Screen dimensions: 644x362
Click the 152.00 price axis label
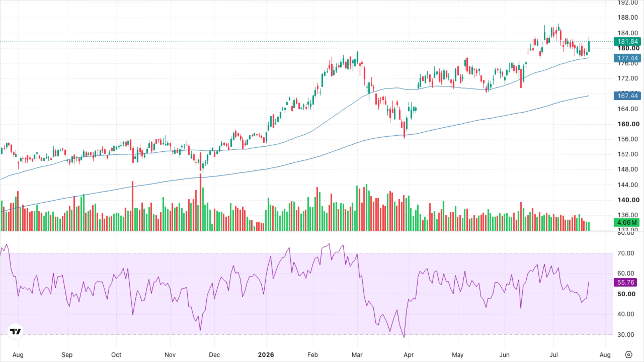tap(628, 154)
